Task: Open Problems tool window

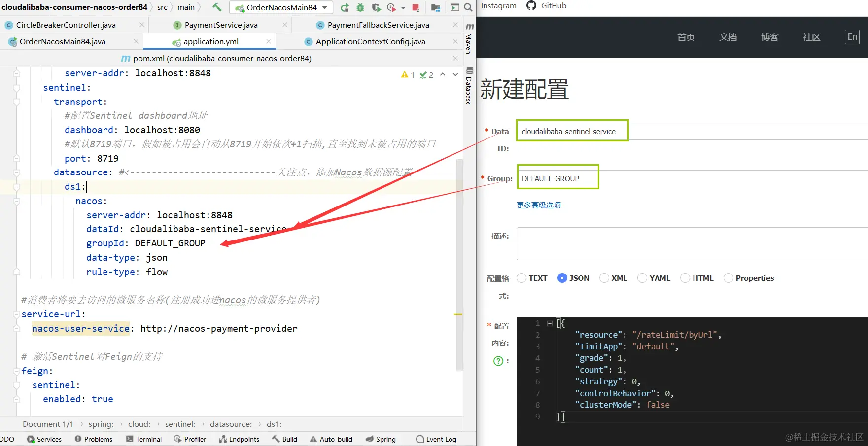Action: click(94, 439)
